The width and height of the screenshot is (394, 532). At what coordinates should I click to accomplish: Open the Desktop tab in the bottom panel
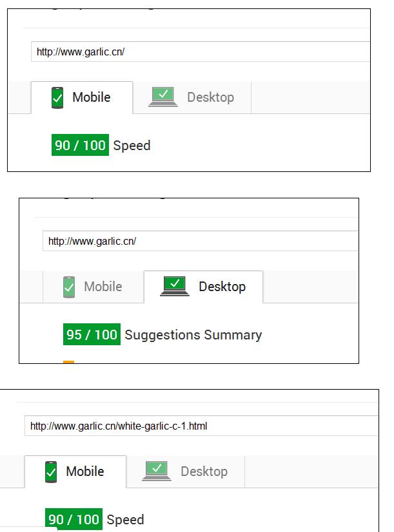click(204, 471)
